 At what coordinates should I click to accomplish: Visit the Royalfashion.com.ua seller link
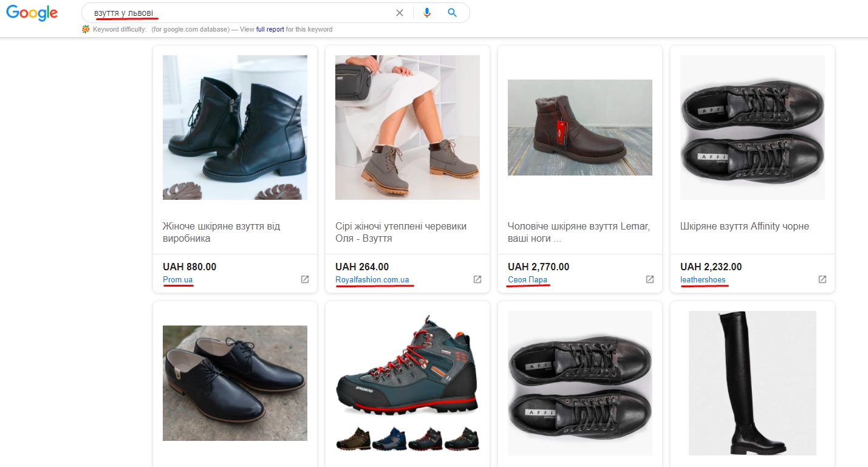372,280
